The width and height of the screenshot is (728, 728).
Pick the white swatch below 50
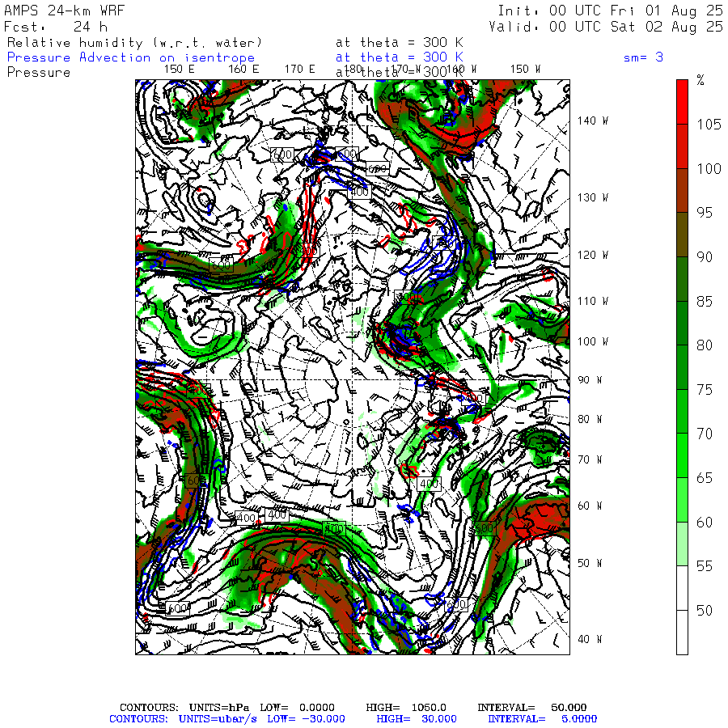point(682,633)
